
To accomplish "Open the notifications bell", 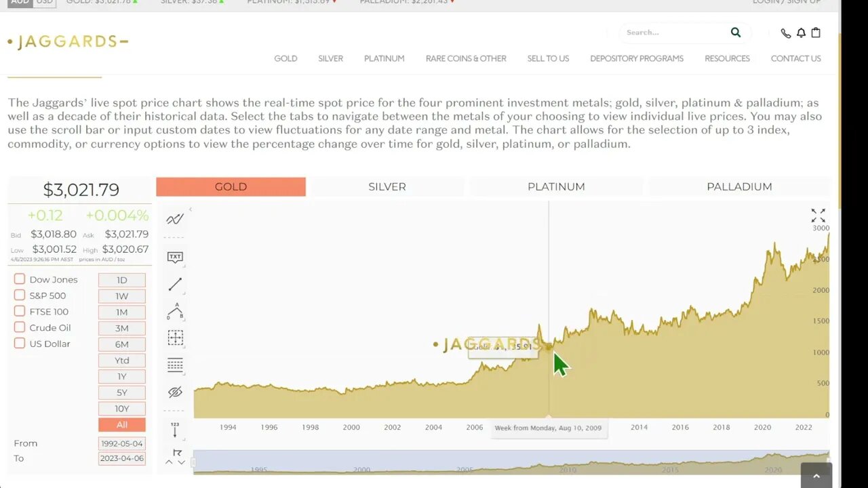I will pyautogui.click(x=801, y=33).
